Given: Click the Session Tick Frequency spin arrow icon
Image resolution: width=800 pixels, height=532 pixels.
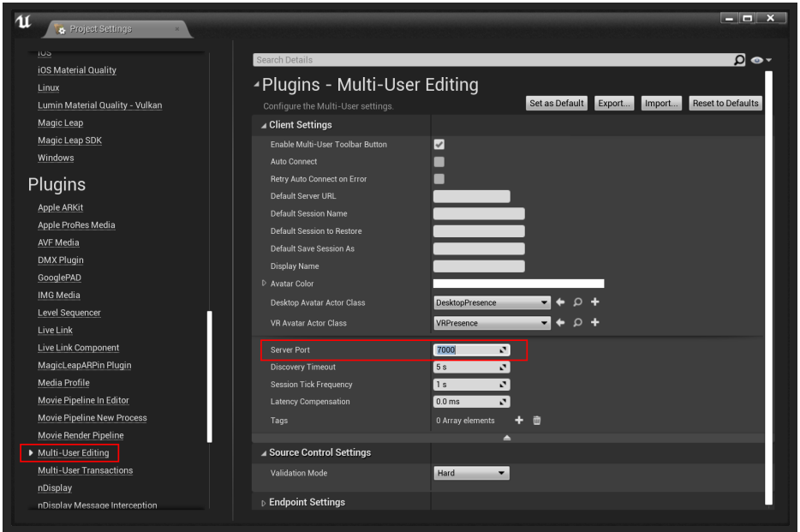Looking at the screenshot, I should (x=503, y=385).
